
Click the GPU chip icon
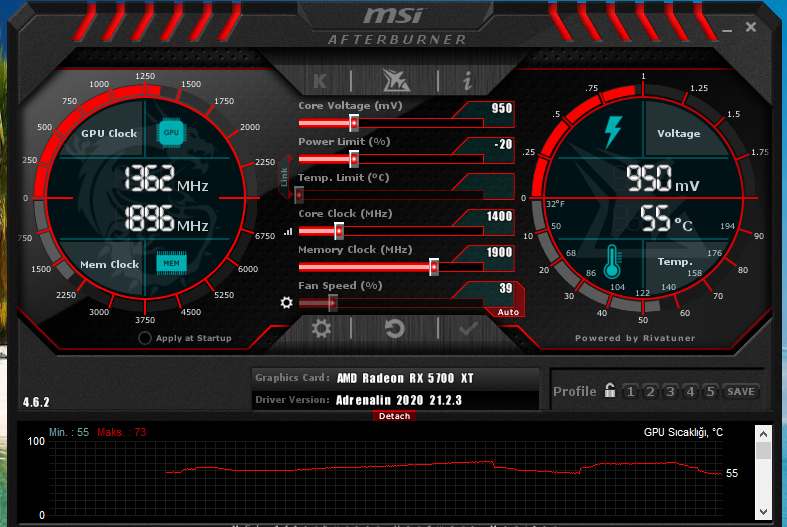[x=171, y=133]
